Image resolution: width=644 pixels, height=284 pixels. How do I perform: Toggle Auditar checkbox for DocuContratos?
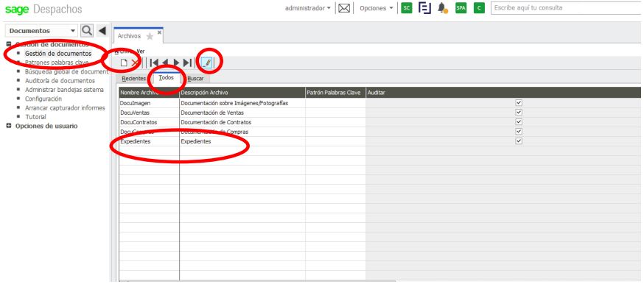pos(519,122)
